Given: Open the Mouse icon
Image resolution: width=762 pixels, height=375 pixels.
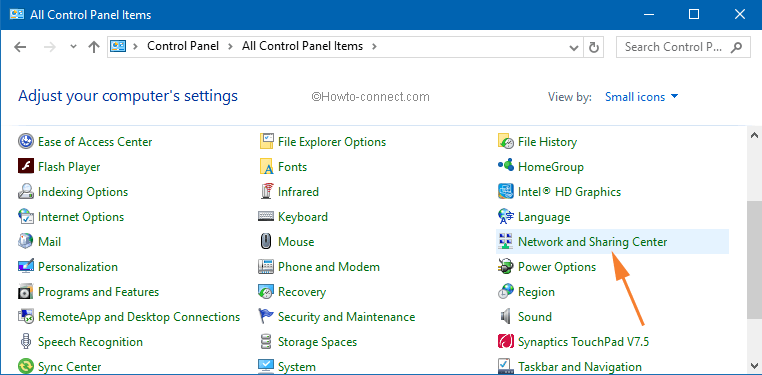Looking at the screenshot, I should click(266, 241).
